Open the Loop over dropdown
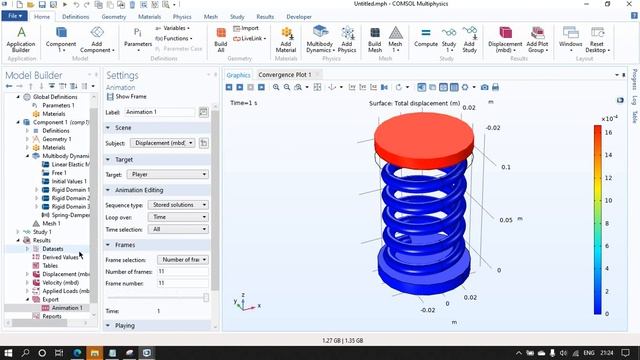This screenshot has width=640, height=360. pyautogui.click(x=178, y=217)
